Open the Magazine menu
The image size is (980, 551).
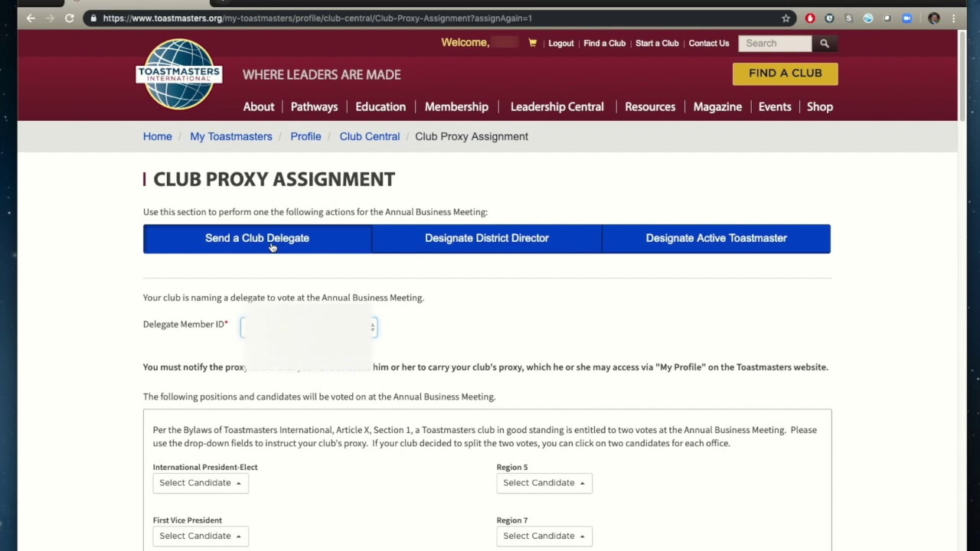717,107
